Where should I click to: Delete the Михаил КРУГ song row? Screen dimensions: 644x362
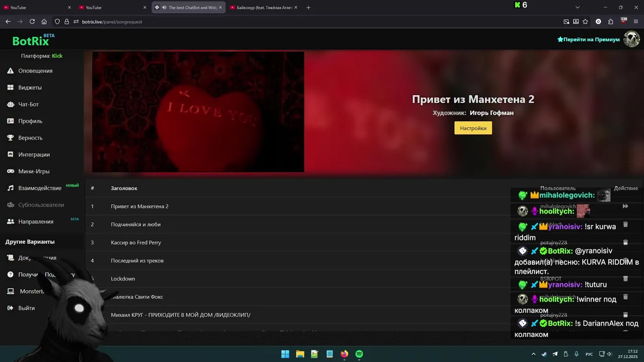pyautogui.click(x=625, y=315)
